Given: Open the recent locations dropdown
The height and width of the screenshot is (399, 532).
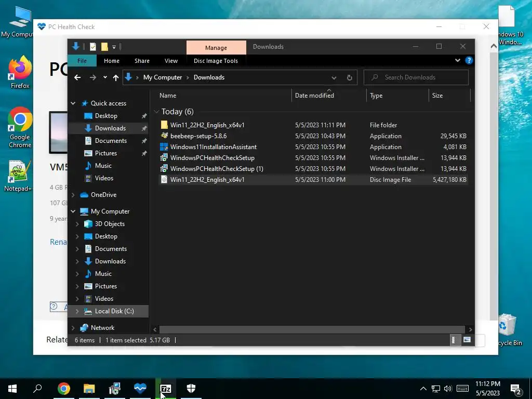Looking at the screenshot, I should (x=105, y=77).
